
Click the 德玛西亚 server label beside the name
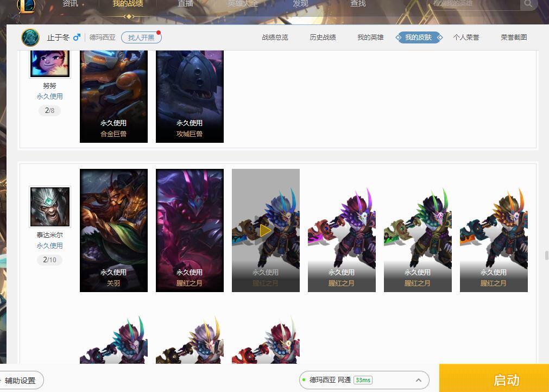click(102, 37)
